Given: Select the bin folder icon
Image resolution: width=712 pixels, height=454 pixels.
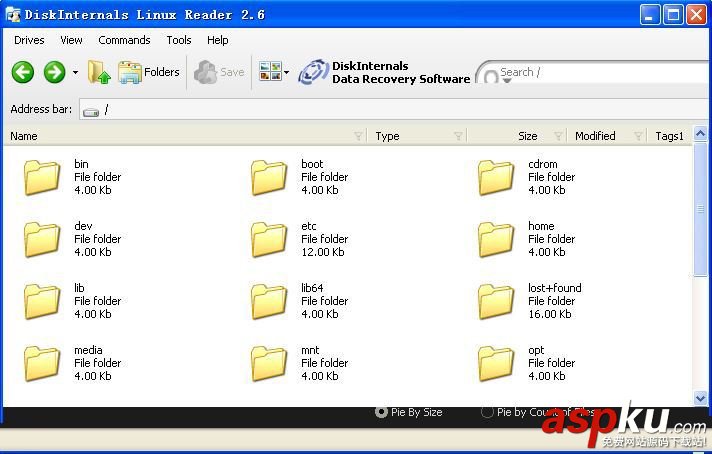Looking at the screenshot, I should click(42, 178).
